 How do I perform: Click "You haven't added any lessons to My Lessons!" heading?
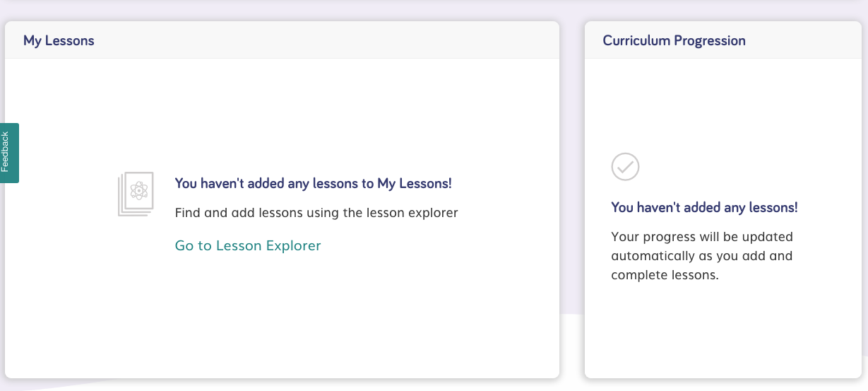(x=313, y=184)
